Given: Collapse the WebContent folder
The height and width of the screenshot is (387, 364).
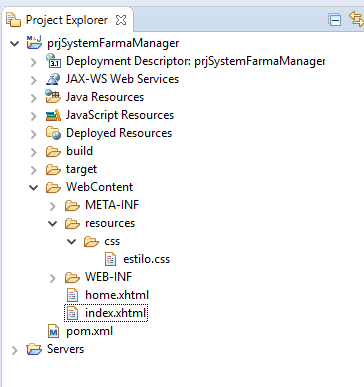Looking at the screenshot, I should point(34,187).
